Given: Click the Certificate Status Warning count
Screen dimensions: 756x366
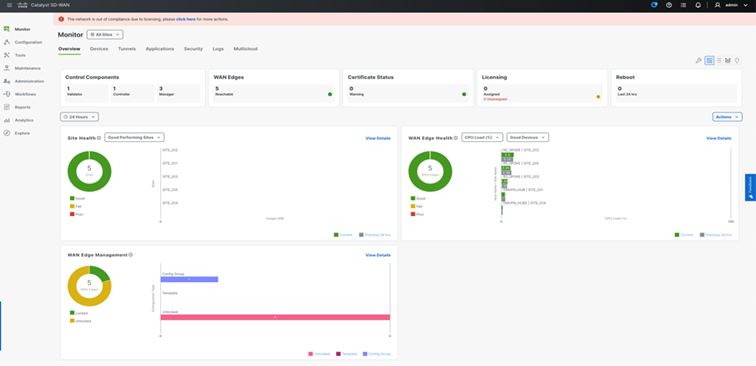Looking at the screenshot, I should [x=408, y=93].
